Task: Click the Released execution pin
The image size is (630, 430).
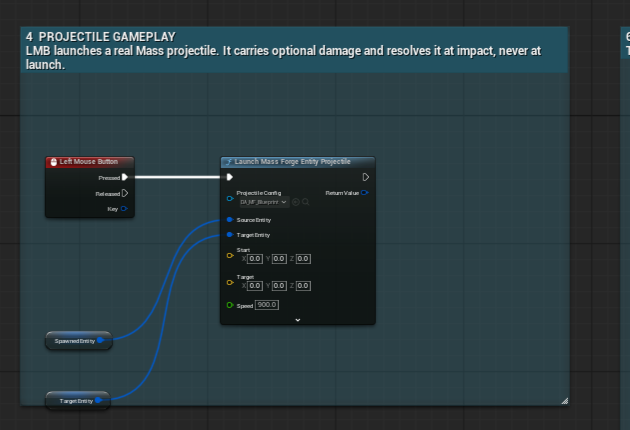Action: pos(125,193)
